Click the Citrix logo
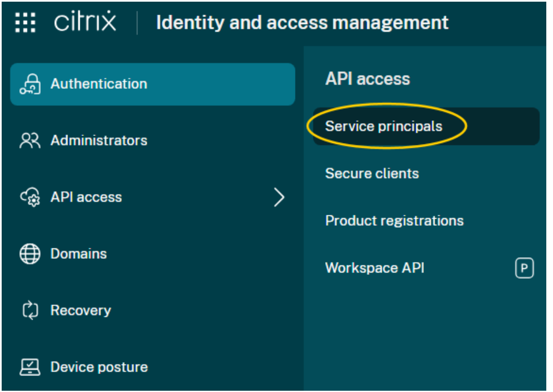The width and height of the screenshot is (553, 392). click(x=85, y=22)
